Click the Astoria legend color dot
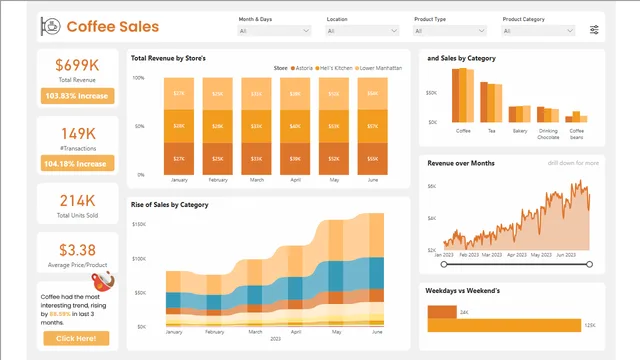Screen dimensions: 640x360 (x=293, y=68)
